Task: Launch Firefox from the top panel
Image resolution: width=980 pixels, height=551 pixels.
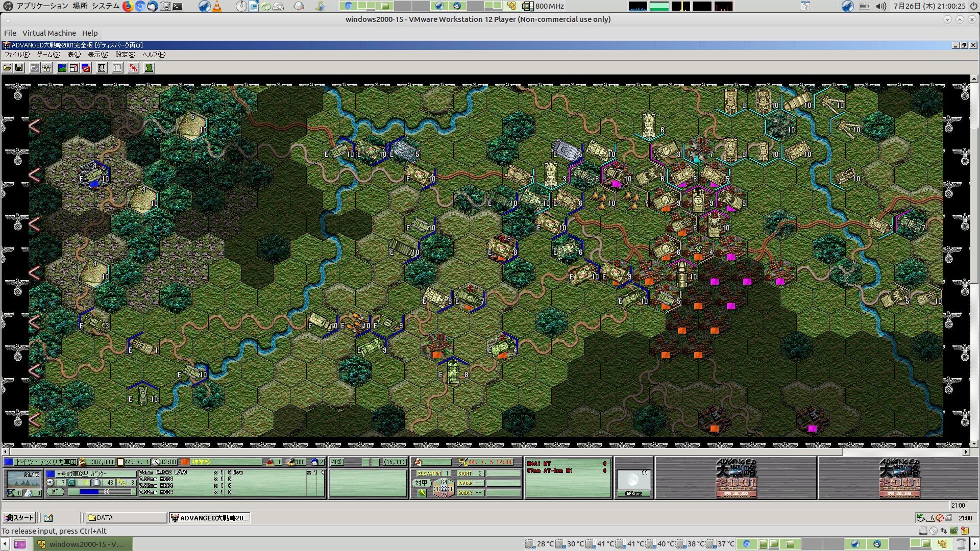Action: [x=127, y=6]
